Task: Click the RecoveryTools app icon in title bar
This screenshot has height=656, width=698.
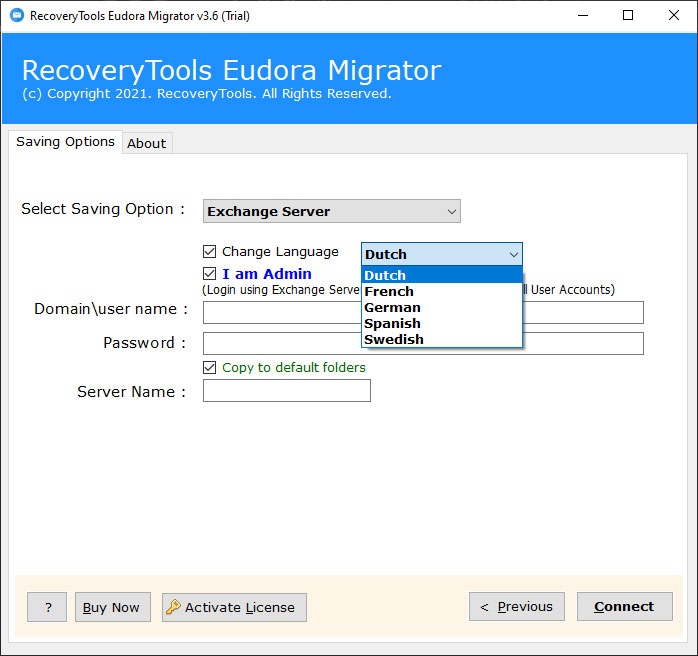Action: [17, 16]
